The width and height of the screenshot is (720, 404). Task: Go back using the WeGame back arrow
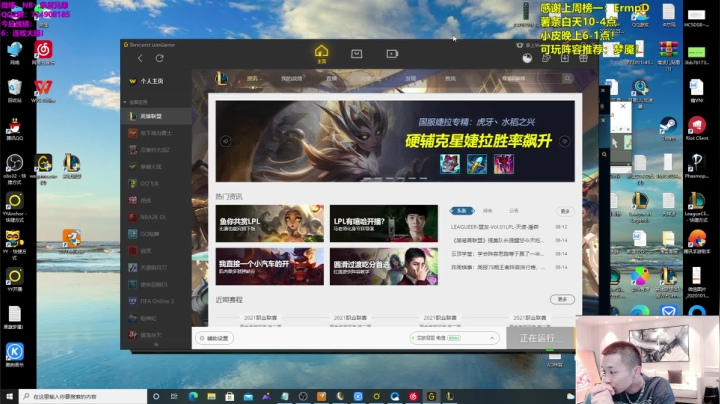(x=140, y=58)
